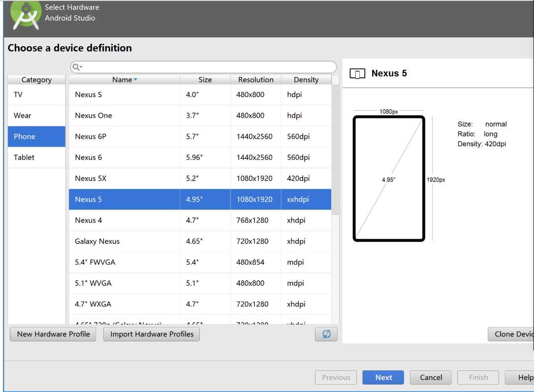
Task: Select the Phone category
Action: [x=36, y=136]
